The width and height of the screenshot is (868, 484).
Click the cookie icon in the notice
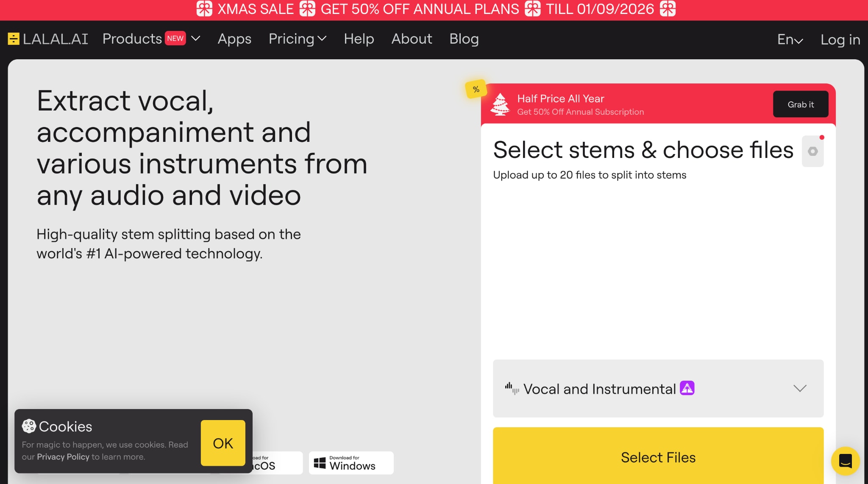click(x=29, y=426)
